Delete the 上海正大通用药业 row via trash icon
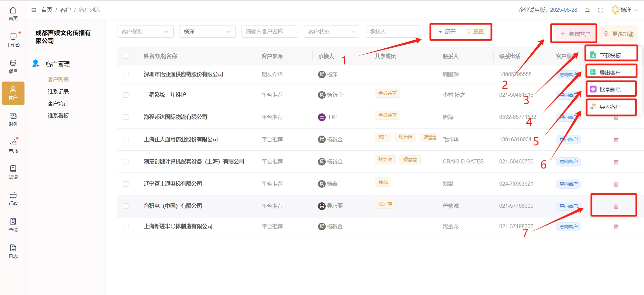 (616, 140)
